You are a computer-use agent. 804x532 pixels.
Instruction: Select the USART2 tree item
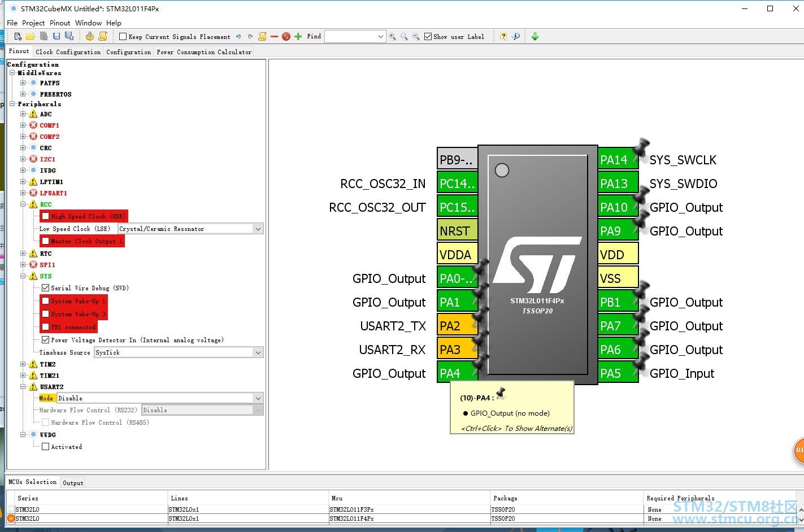[x=51, y=387]
